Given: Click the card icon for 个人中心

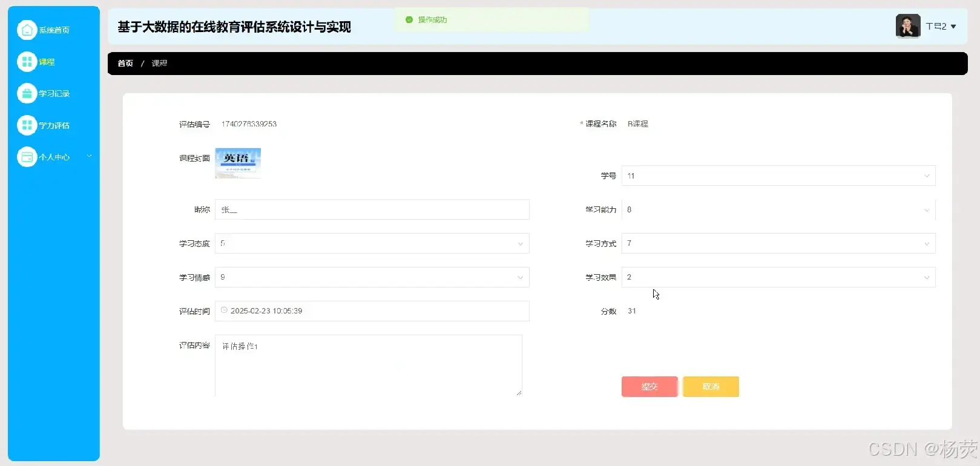Looking at the screenshot, I should tap(27, 157).
